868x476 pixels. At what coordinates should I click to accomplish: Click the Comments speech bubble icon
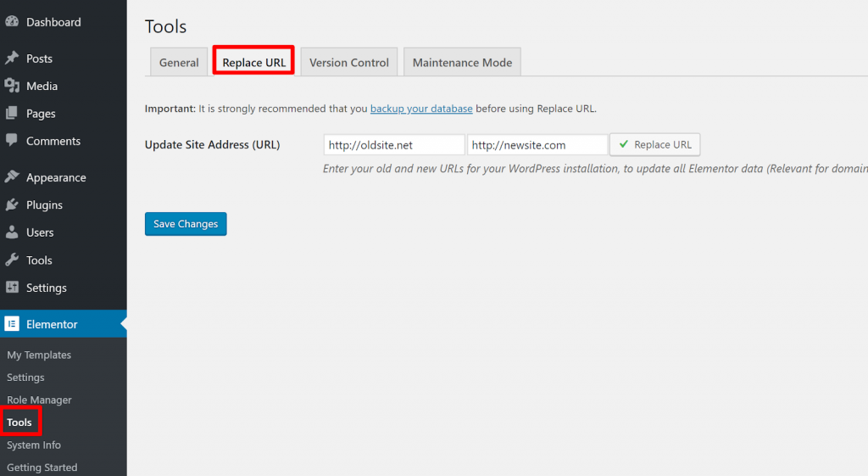(x=12, y=141)
